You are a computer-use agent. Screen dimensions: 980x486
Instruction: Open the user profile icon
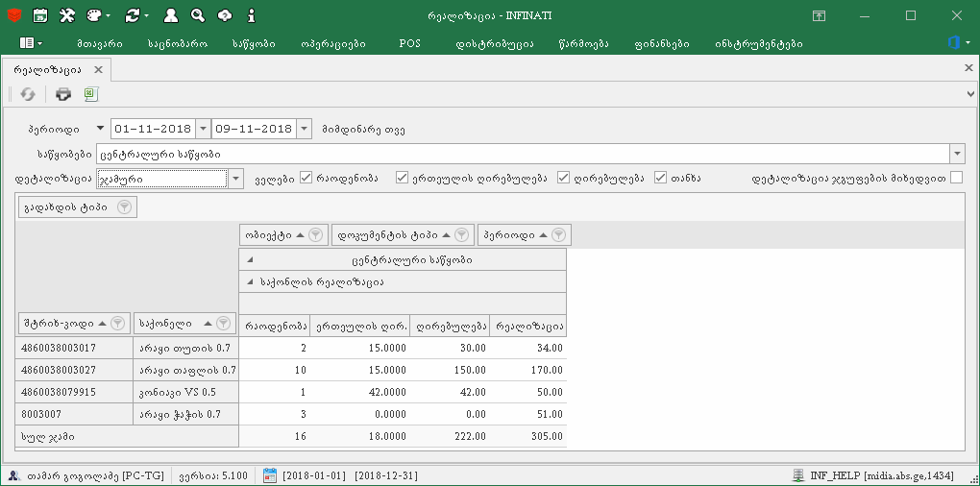[170, 15]
